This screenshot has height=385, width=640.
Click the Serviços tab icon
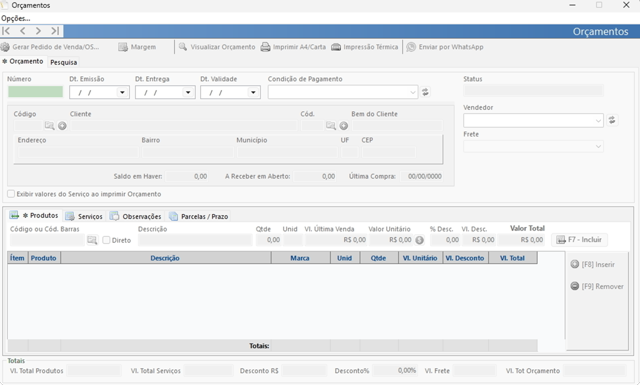point(70,216)
